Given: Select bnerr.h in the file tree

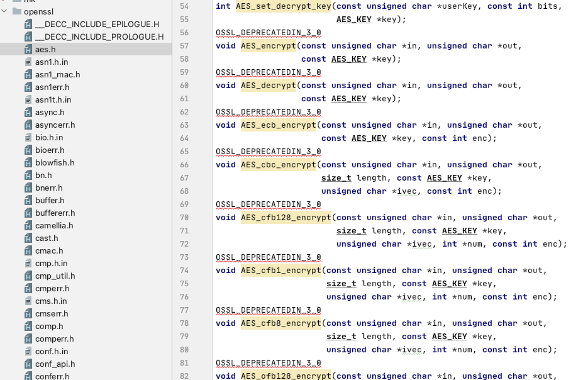Looking at the screenshot, I should [49, 187].
